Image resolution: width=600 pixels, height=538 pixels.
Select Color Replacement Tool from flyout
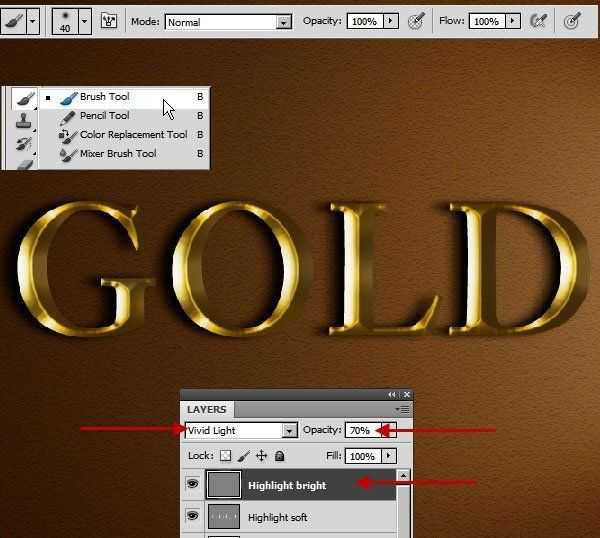tap(125, 135)
